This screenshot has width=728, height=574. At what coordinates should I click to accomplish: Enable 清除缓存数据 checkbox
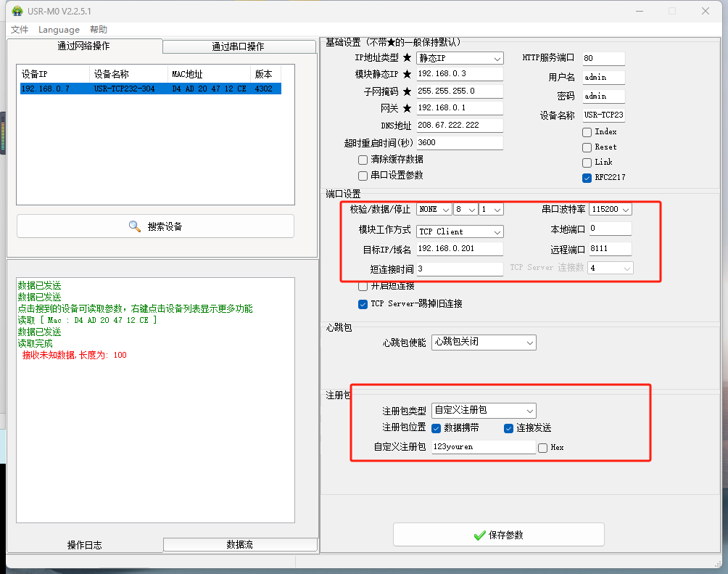click(x=363, y=160)
